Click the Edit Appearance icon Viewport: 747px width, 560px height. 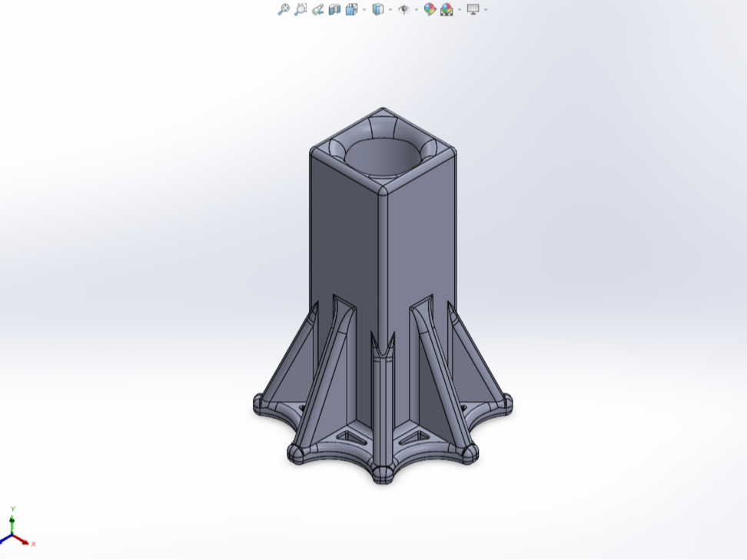(x=430, y=9)
